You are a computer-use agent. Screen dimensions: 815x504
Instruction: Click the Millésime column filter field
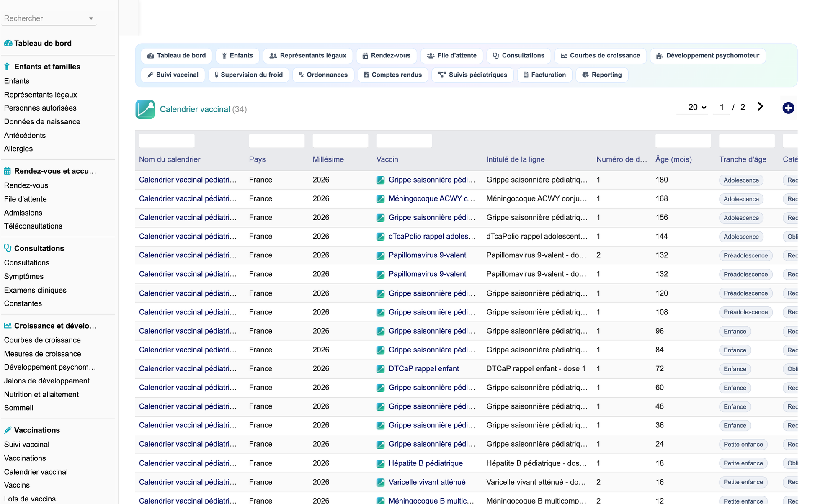click(340, 141)
